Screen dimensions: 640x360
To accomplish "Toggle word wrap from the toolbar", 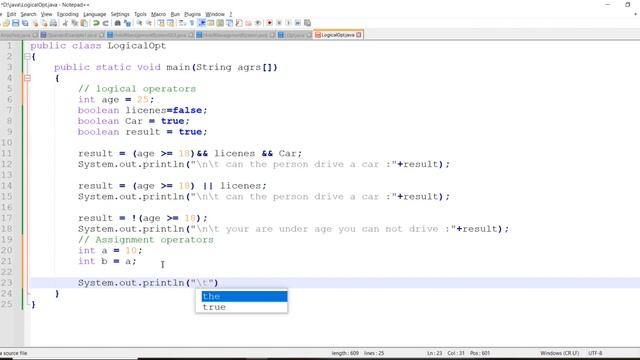I will pyautogui.click(x=182, y=23).
